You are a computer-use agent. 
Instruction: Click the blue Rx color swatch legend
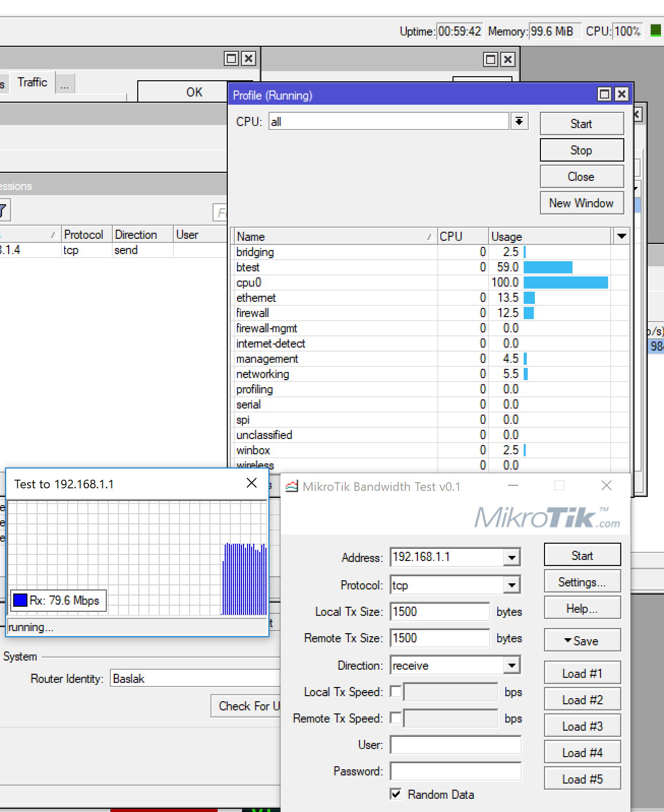(x=20, y=600)
